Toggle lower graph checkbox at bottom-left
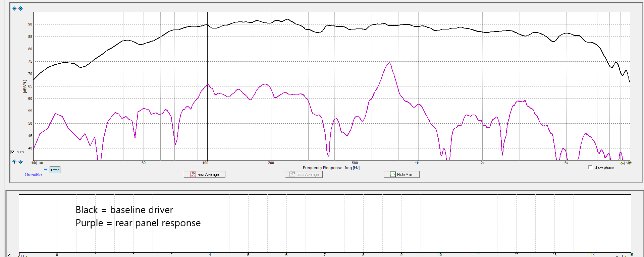The height and width of the screenshot is (257, 644). tap(9, 255)
